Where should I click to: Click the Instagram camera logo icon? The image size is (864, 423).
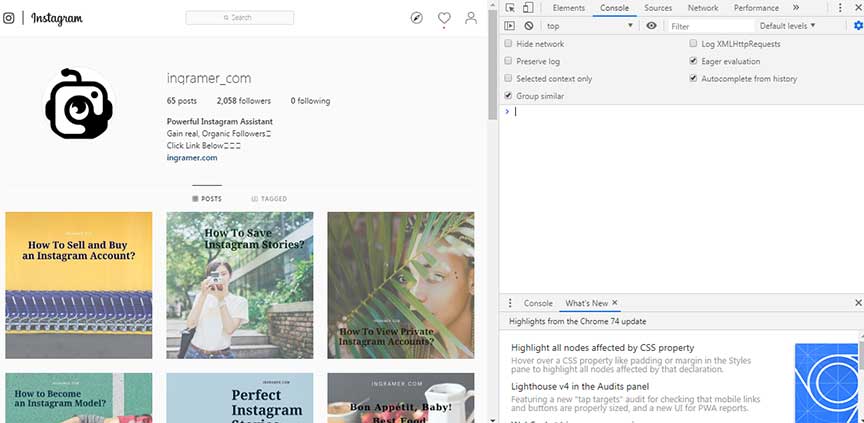point(9,18)
